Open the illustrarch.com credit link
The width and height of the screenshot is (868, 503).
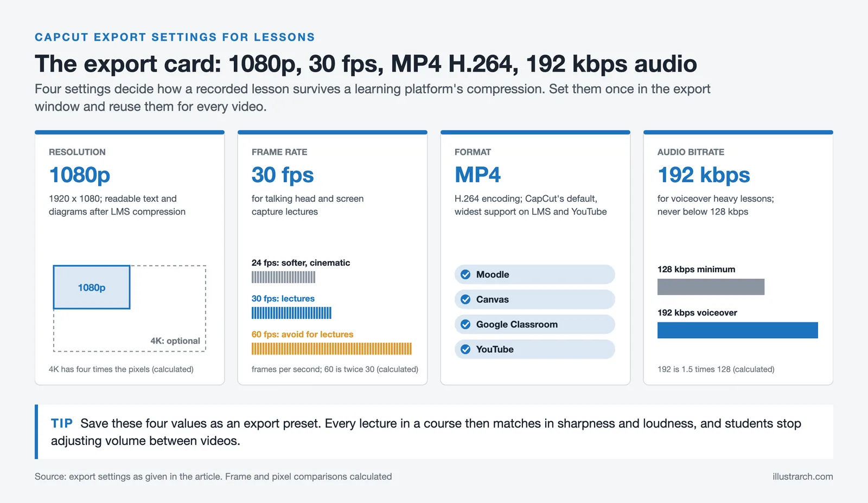(803, 476)
